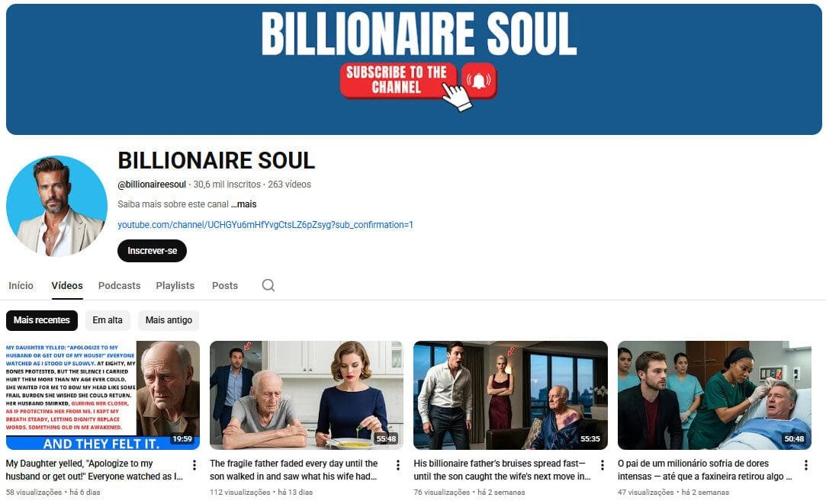This screenshot has height=504, width=826.
Task: Click the thumbnail of 'The fragile father' video
Action: [306, 394]
